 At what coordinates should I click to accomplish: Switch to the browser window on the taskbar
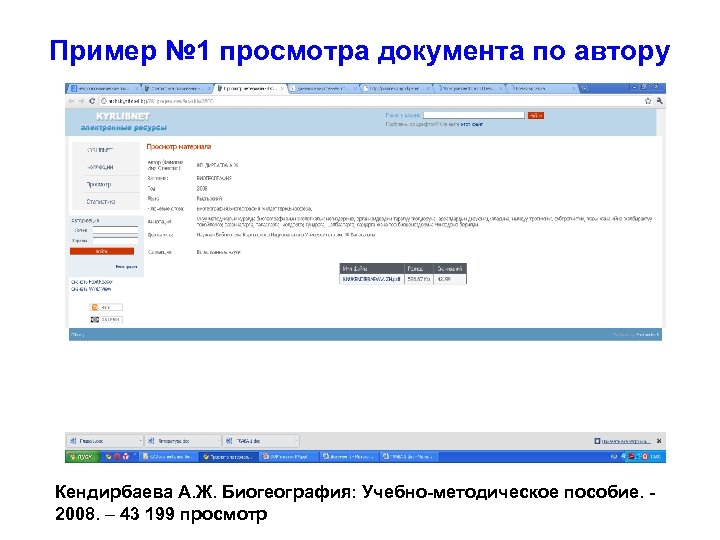pos(228,456)
